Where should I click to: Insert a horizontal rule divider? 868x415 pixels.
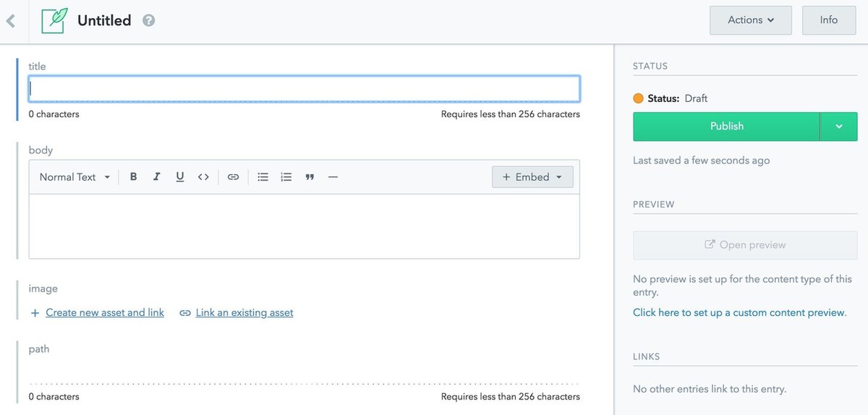[333, 177]
